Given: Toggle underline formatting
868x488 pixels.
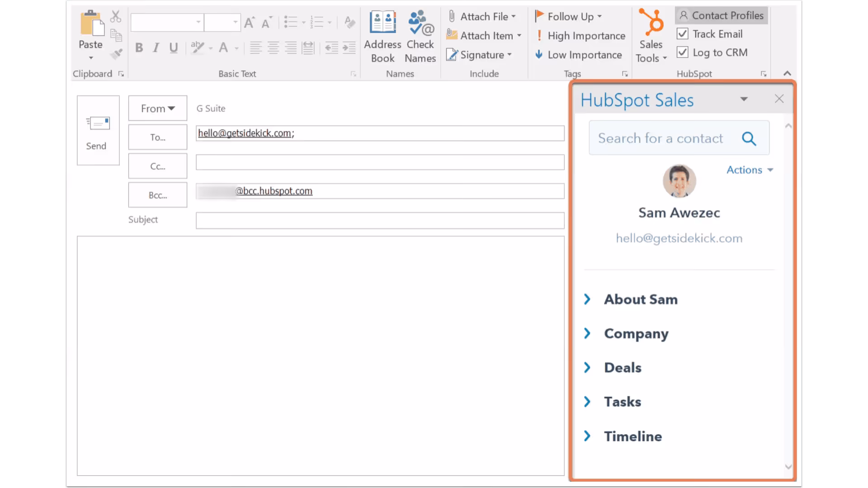Looking at the screenshot, I should tap(174, 47).
